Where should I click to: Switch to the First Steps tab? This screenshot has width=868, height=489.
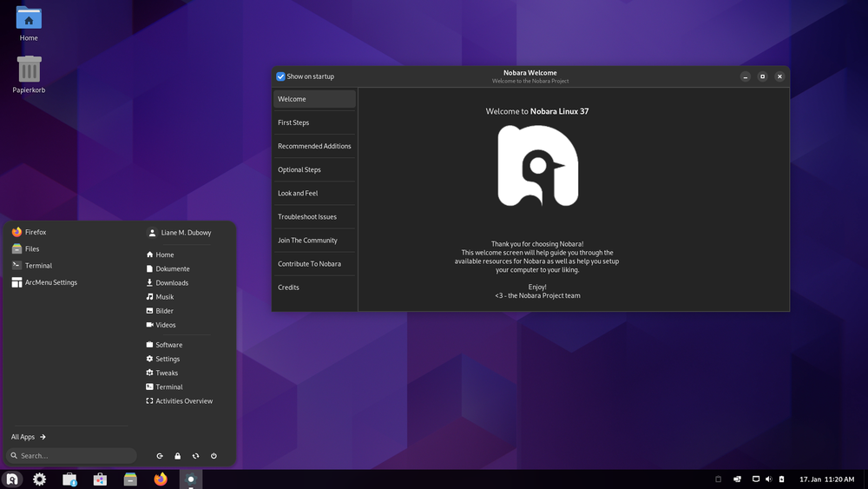click(x=314, y=122)
